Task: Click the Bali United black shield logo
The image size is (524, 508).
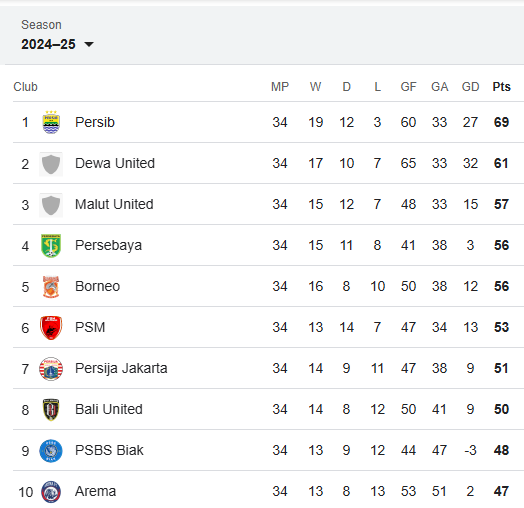Action: pyautogui.click(x=51, y=409)
